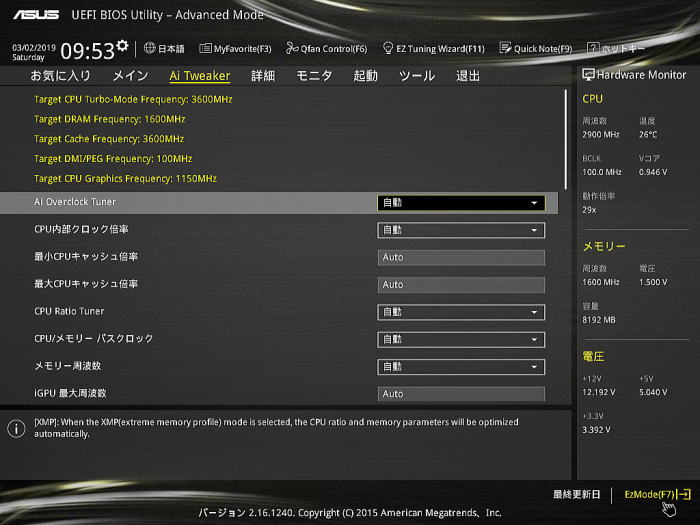Open the 詳細 tab
The image size is (700, 525).
point(263,75)
